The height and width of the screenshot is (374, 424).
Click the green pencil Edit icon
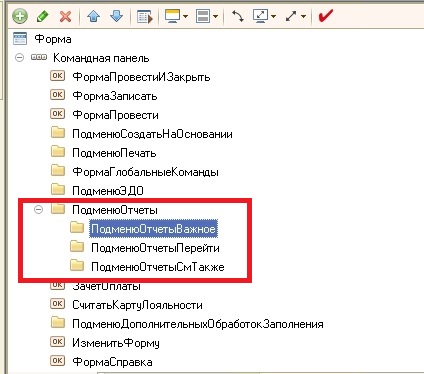coord(43,16)
